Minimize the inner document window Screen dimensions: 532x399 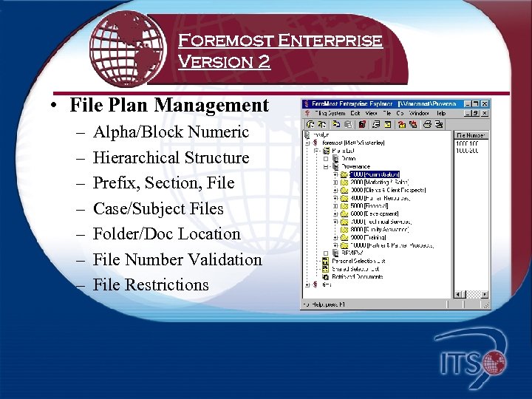pyautogui.click(x=468, y=113)
